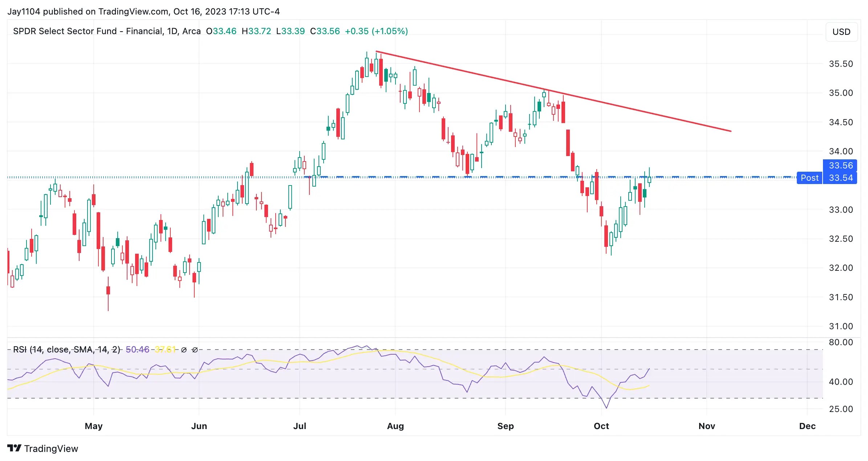
Task: Click the Aug label on time axis
Action: [396, 426]
